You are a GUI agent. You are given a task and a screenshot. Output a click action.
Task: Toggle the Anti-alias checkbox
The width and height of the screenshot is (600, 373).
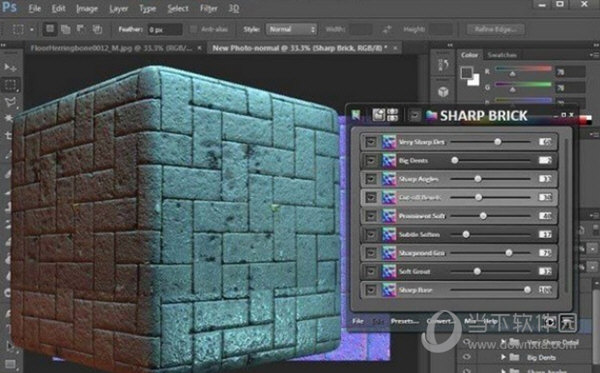click(193, 29)
